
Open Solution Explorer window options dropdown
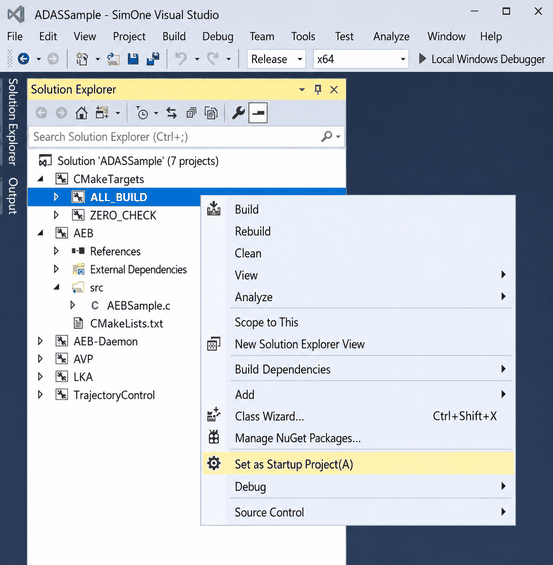coord(302,90)
